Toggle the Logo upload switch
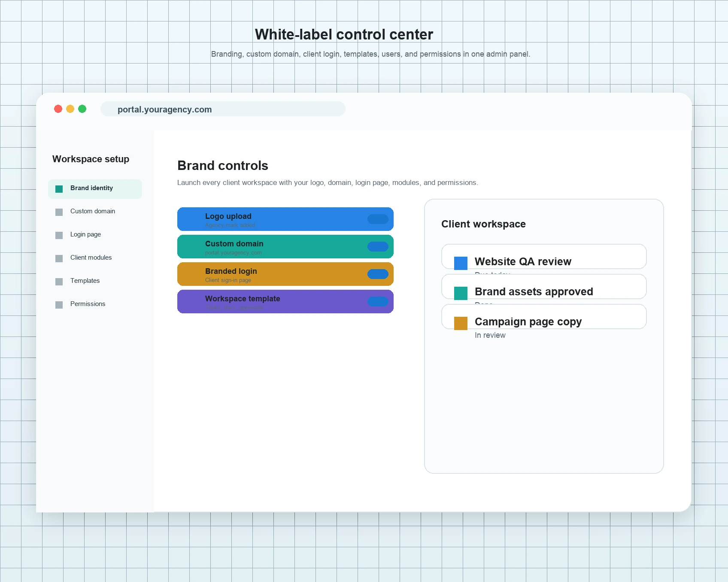Image resolution: width=728 pixels, height=582 pixels. pyautogui.click(x=378, y=219)
